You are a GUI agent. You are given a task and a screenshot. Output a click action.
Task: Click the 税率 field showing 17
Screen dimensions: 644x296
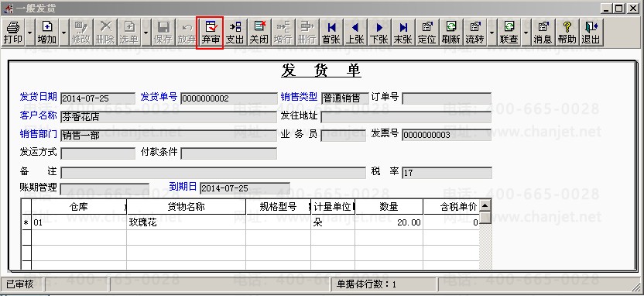click(447, 173)
